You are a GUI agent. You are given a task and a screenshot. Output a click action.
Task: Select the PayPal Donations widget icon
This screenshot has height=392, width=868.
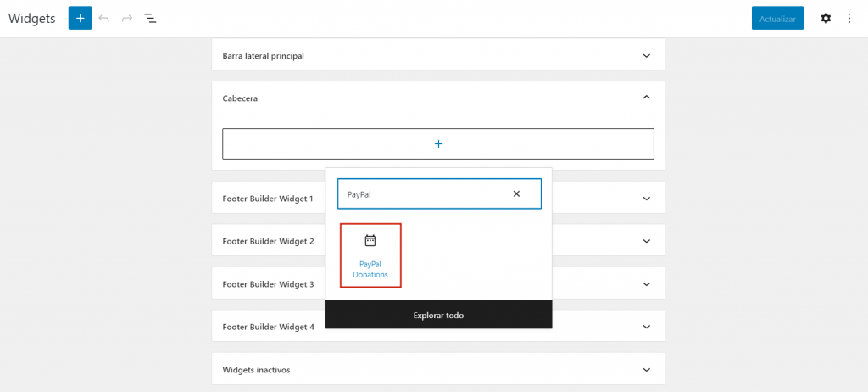click(x=370, y=240)
